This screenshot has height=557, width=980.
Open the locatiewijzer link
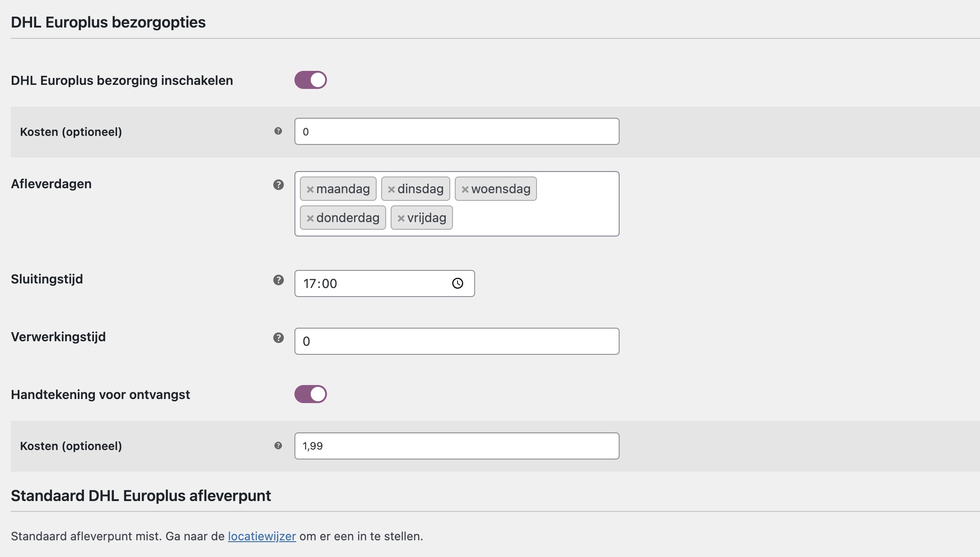(262, 536)
